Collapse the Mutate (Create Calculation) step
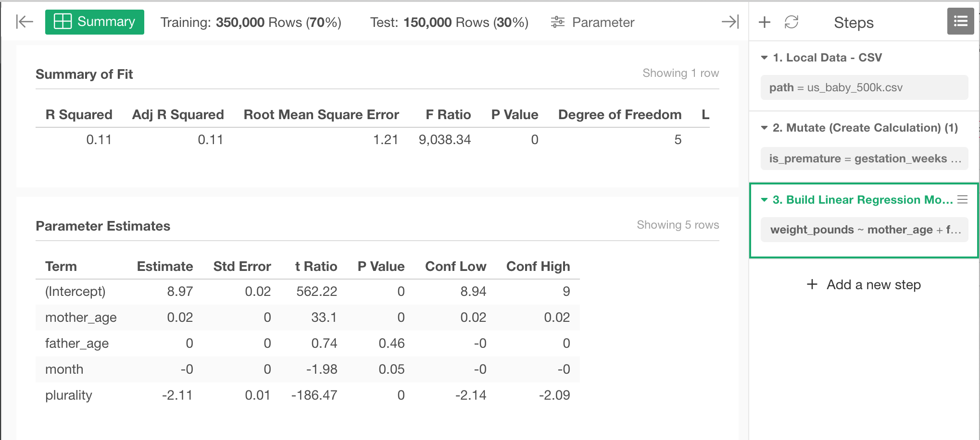 [x=764, y=128]
